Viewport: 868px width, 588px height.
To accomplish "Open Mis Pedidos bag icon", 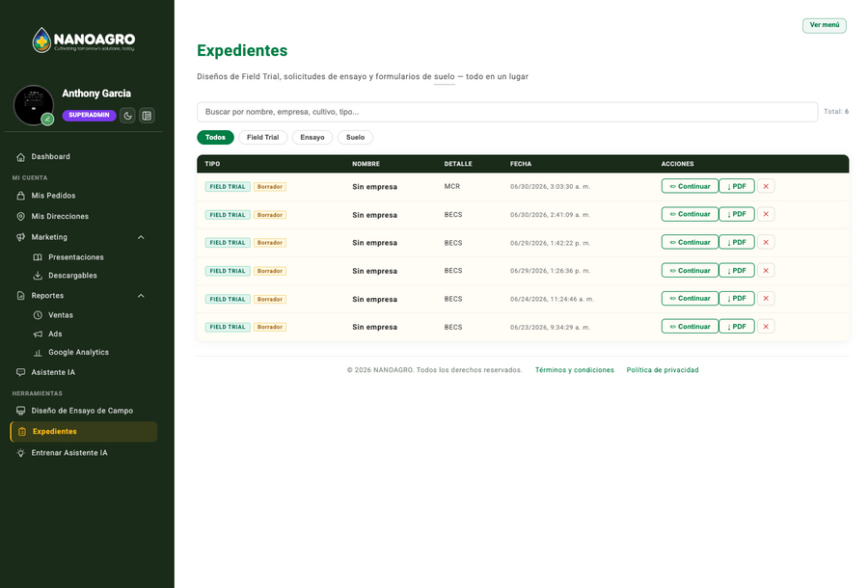I will click(20, 196).
